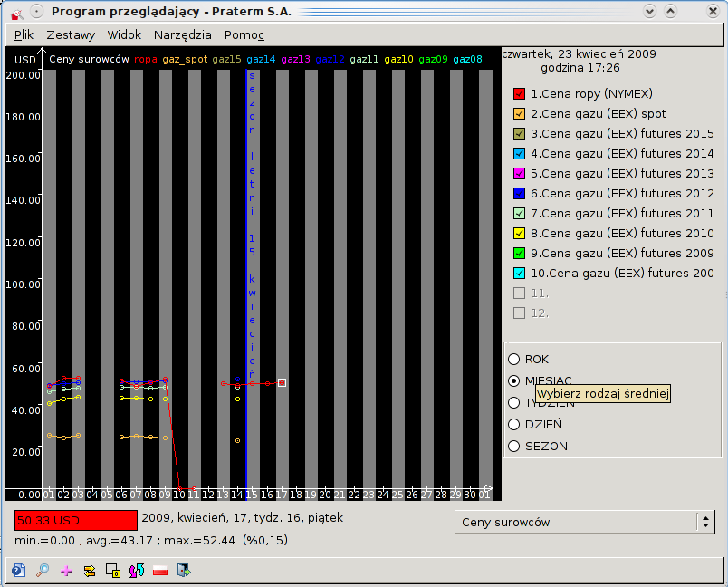Open the Ceny surowców combo box
Viewport: 728px width, 587px height.
584,523
